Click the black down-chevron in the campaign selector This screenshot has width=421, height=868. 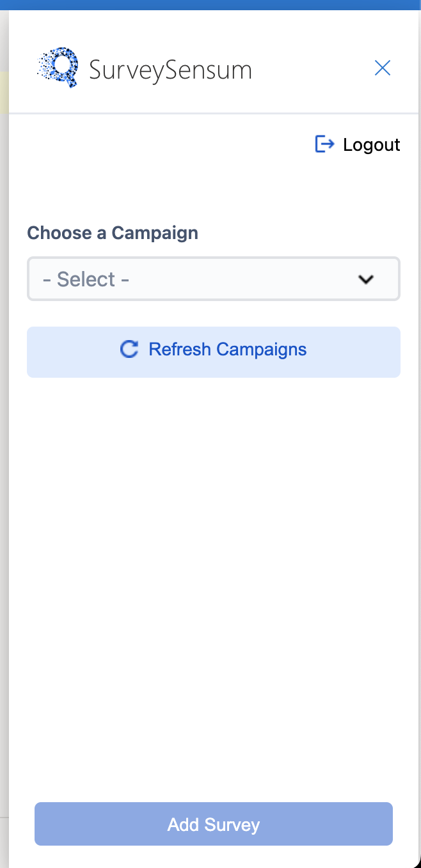366,279
